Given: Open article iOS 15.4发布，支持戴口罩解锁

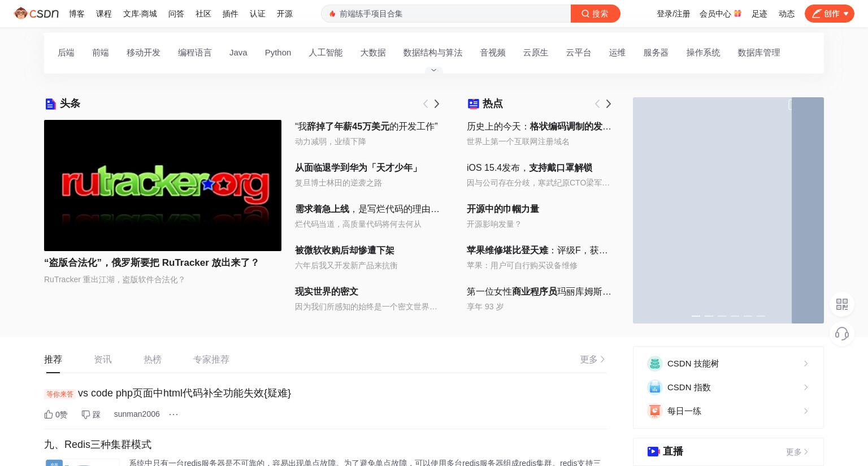Looking at the screenshot, I should (530, 167).
